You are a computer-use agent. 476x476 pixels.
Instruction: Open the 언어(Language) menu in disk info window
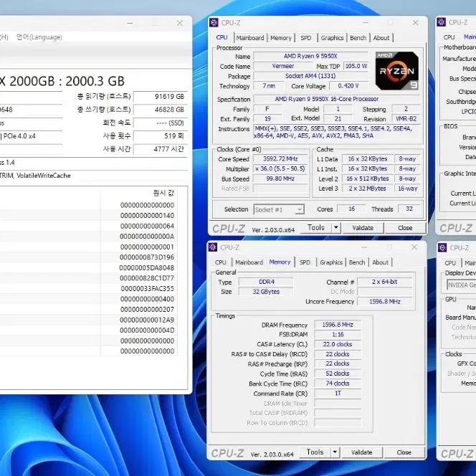[x=39, y=37]
